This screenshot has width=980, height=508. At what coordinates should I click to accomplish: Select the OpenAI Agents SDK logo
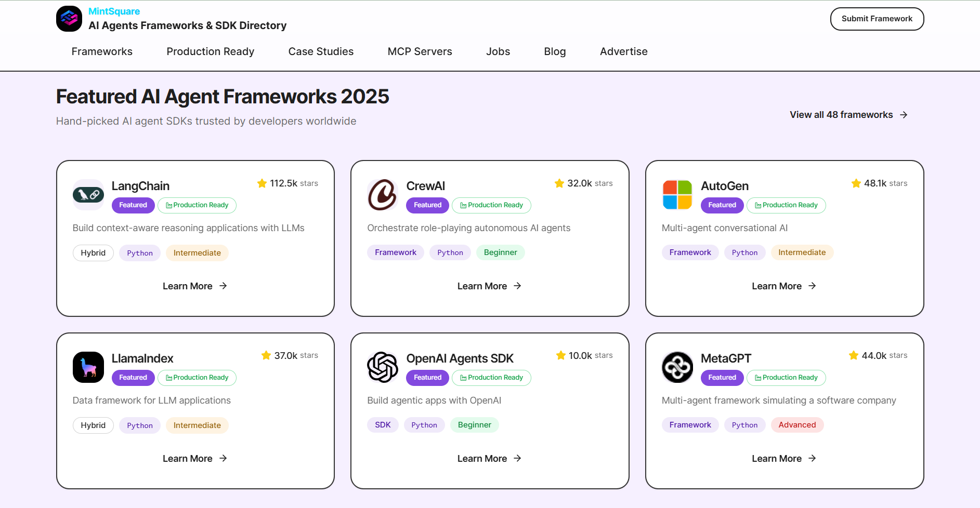coord(383,367)
